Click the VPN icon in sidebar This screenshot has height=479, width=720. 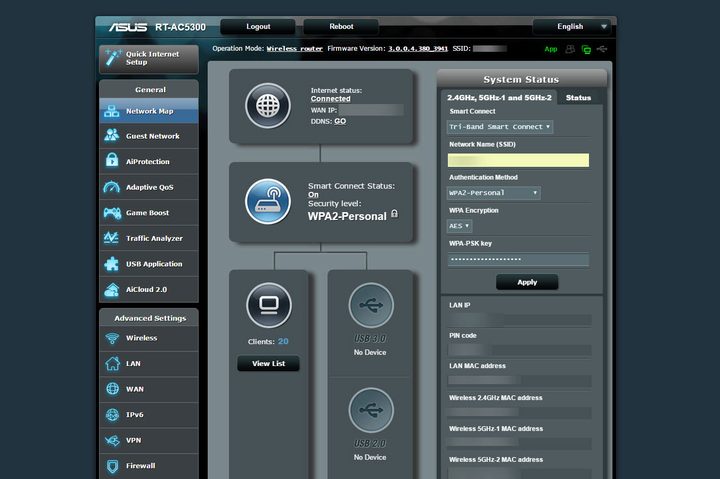112,440
